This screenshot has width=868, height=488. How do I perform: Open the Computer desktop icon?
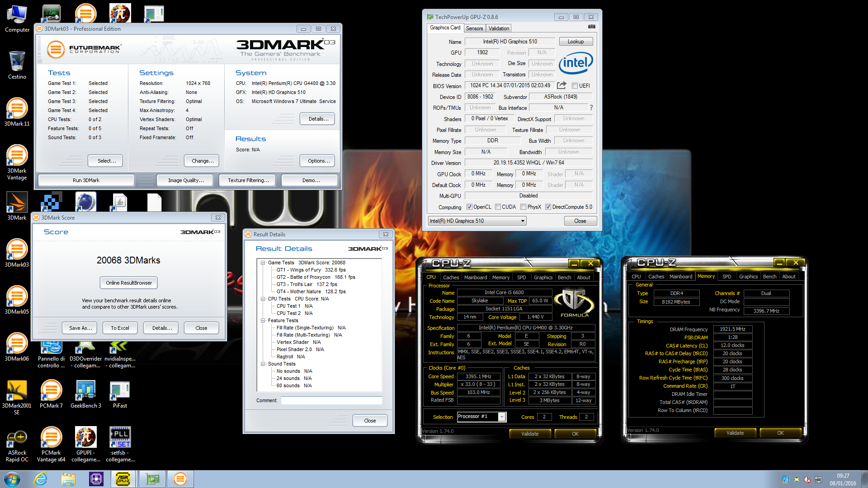(17, 19)
